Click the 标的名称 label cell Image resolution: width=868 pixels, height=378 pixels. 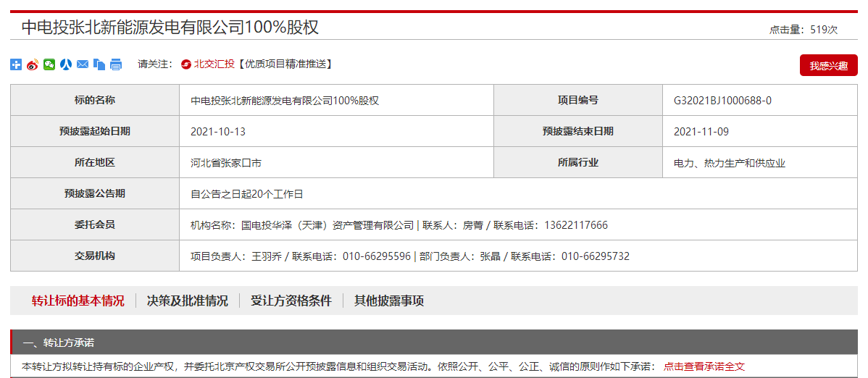95,100
